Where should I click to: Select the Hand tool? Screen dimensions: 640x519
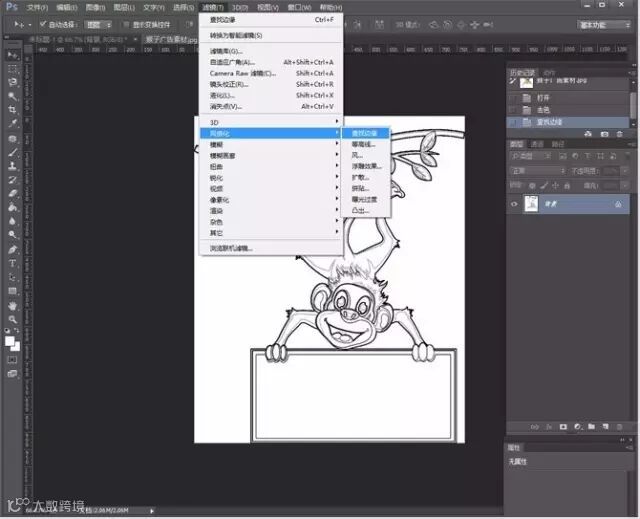point(13,306)
